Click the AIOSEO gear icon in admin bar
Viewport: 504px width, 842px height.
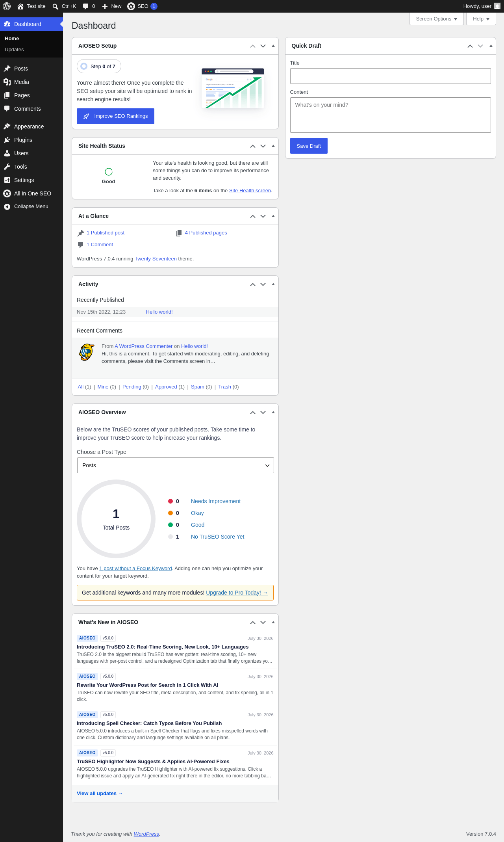tap(131, 6)
